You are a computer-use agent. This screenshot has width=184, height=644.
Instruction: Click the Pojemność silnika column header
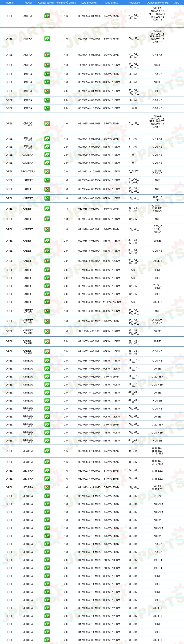pyautogui.click(x=66, y=3)
